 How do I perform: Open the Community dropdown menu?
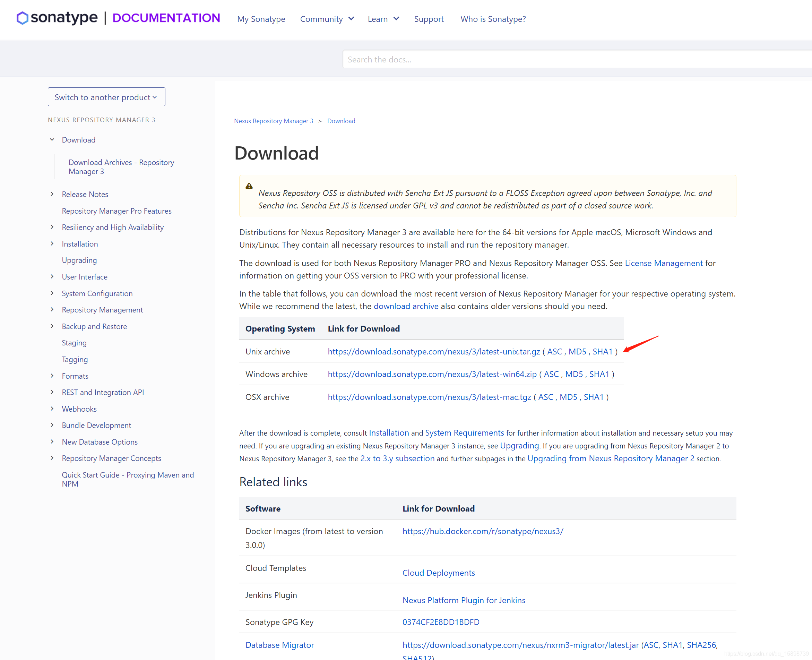(x=327, y=19)
